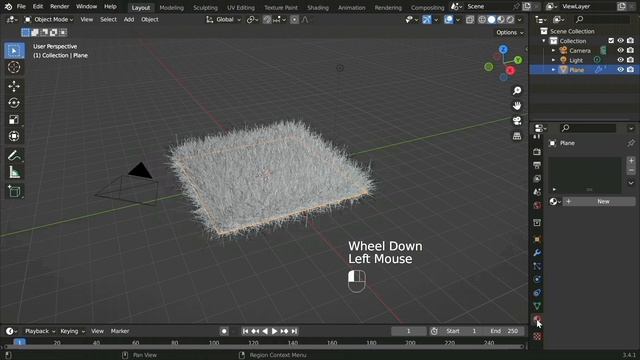Image resolution: width=640 pixels, height=360 pixels.
Task: Open Global transform orientation dropdown
Action: click(x=223, y=20)
